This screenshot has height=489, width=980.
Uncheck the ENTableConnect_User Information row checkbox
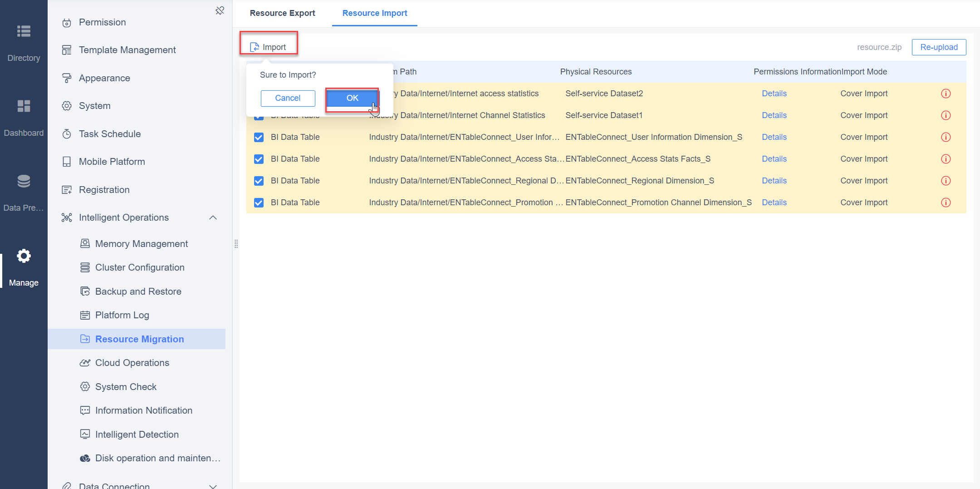[259, 137]
